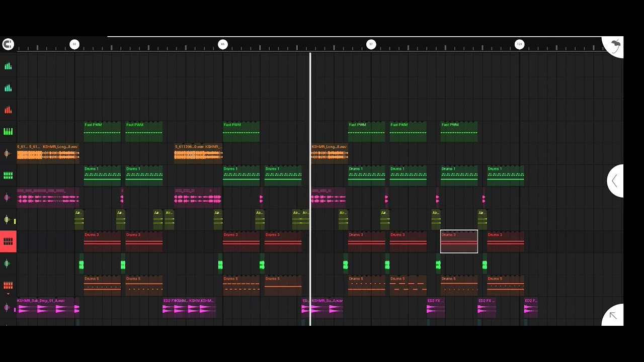Viewport: 644px width, 362px height.
Task: Select the highlighted red Drums 3 track icon
Action: 8,241
